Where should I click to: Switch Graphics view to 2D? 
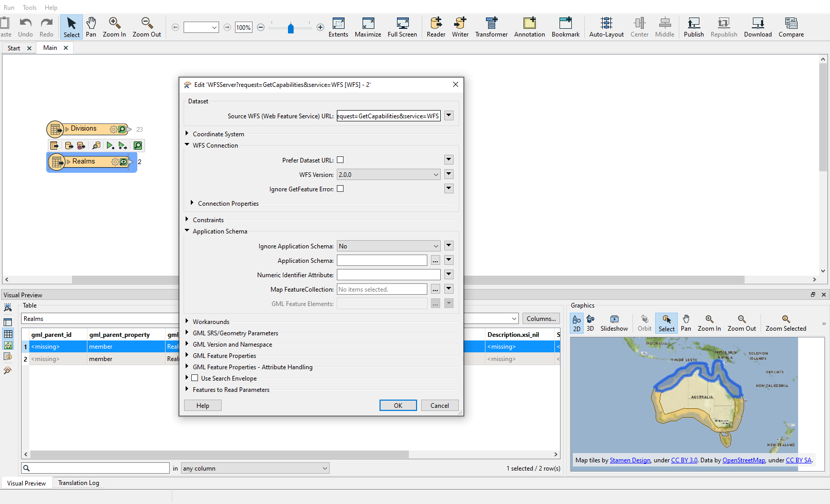pos(576,323)
